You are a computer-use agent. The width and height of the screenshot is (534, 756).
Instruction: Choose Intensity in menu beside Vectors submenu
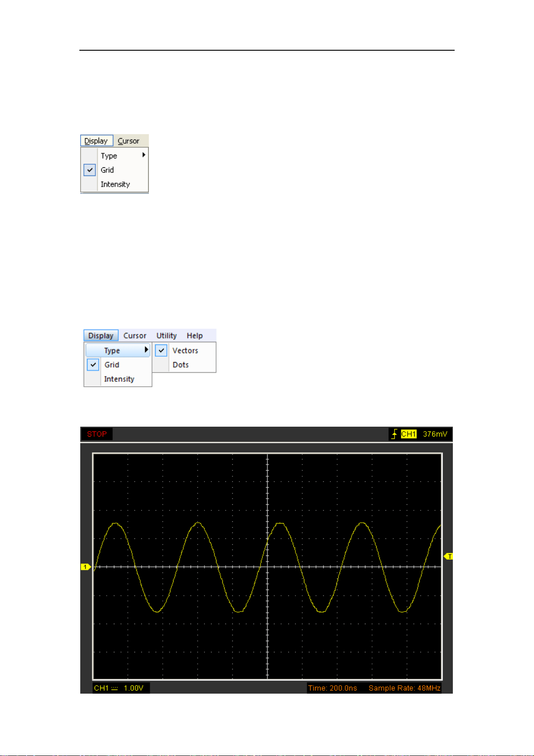click(x=119, y=379)
